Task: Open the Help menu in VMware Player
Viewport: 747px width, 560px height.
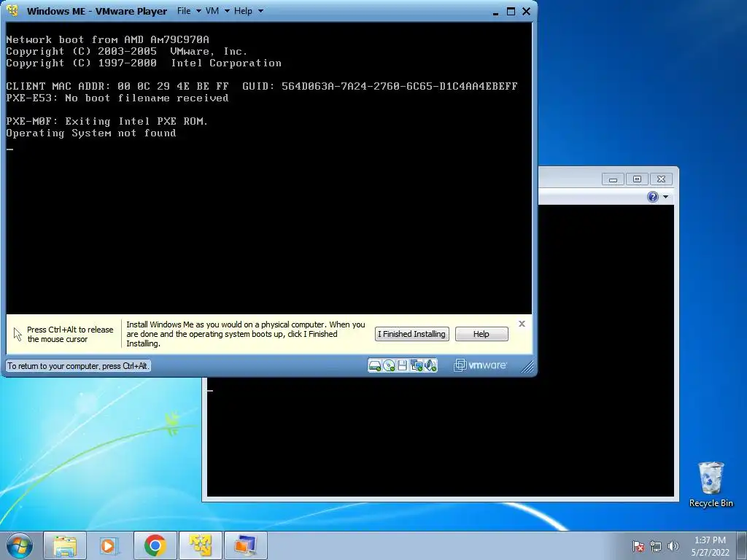Action: [243, 11]
